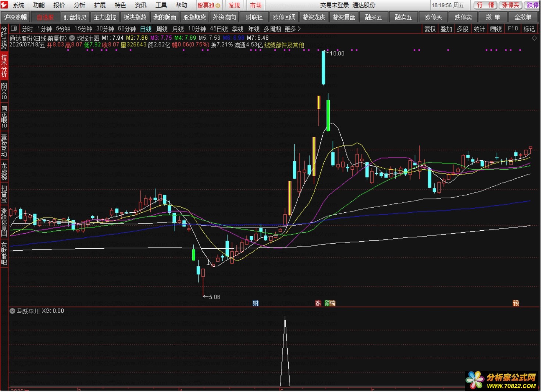This screenshot has width=542, height=392.
Task: Open the 系统 menu
Action: click(18, 5)
